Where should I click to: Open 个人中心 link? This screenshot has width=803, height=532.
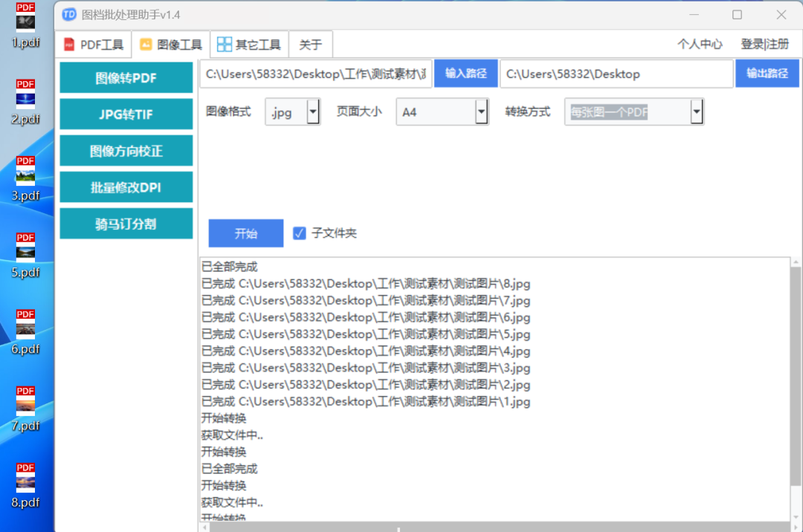[x=700, y=45]
